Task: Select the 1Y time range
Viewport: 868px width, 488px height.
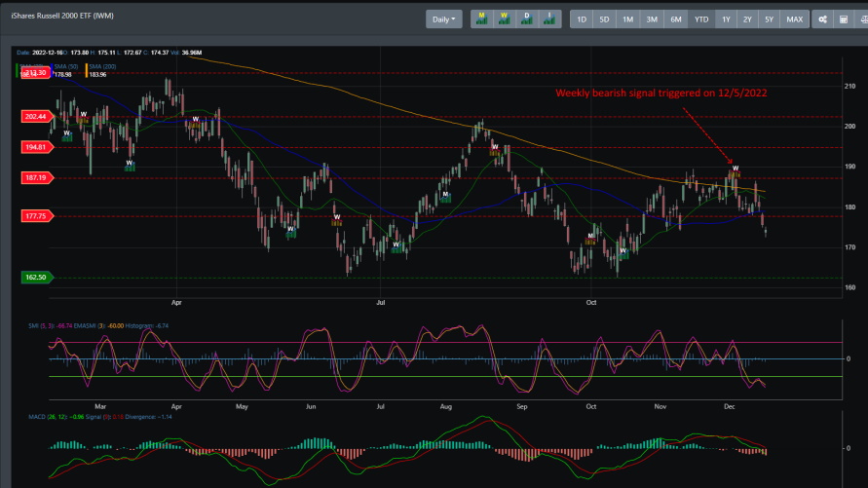Action: pos(725,19)
